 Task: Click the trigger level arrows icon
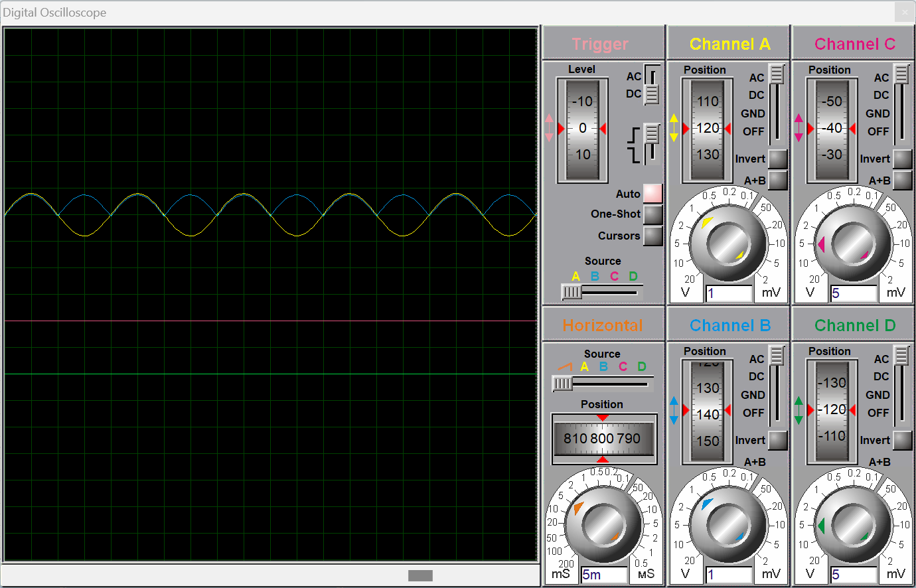[x=549, y=127]
